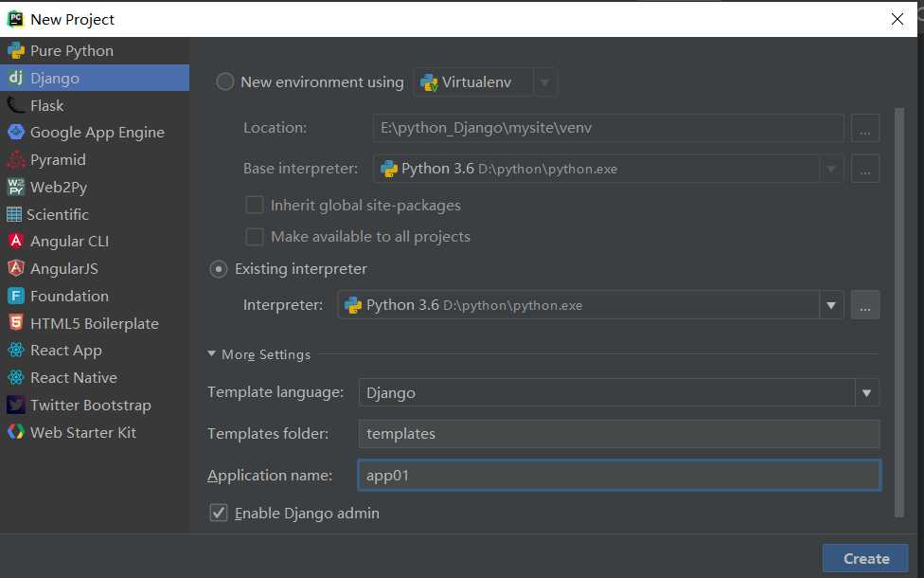Screen dimensions: 924x578
Task: Click the Pure Python project icon
Action: [x=16, y=51]
